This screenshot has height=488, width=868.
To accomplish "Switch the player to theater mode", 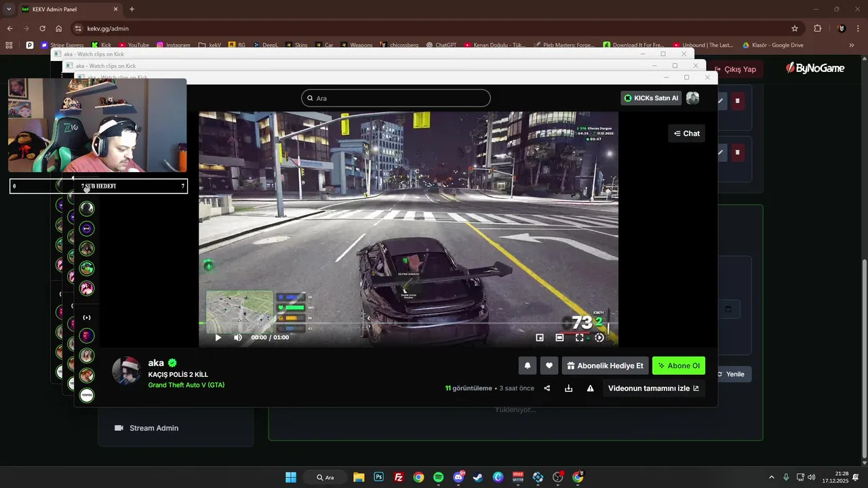I will pyautogui.click(x=559, y=337).
